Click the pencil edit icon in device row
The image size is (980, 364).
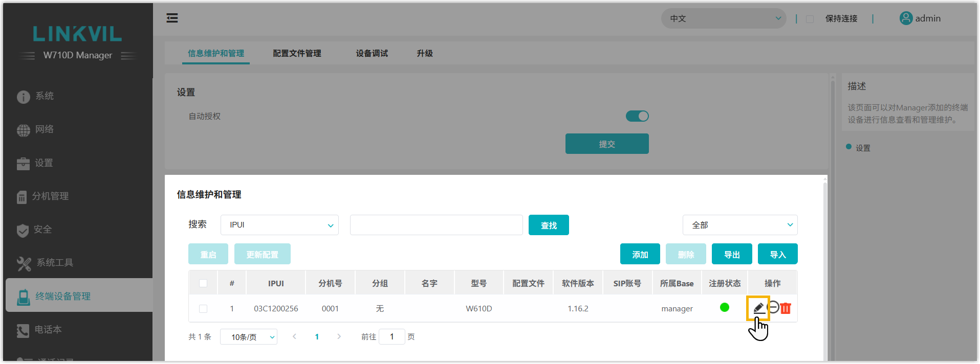click(758, 308)
